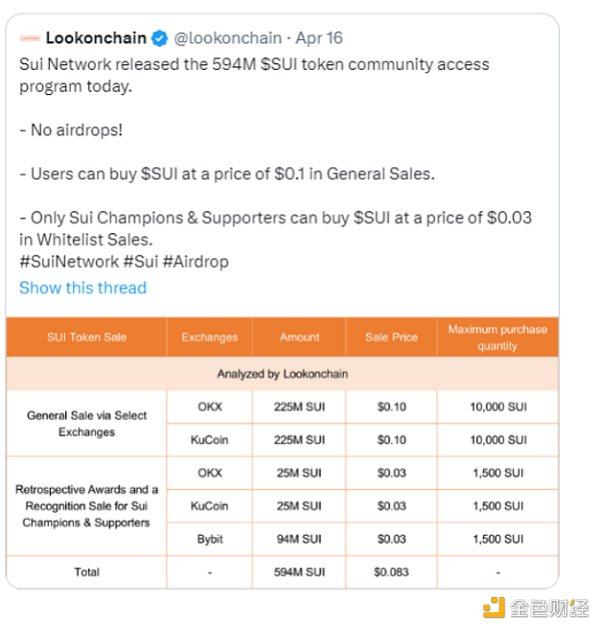Screen dimensions: 600x629
Task: Click the $0.083 average price cell
Action: click(x=391, y=572)
